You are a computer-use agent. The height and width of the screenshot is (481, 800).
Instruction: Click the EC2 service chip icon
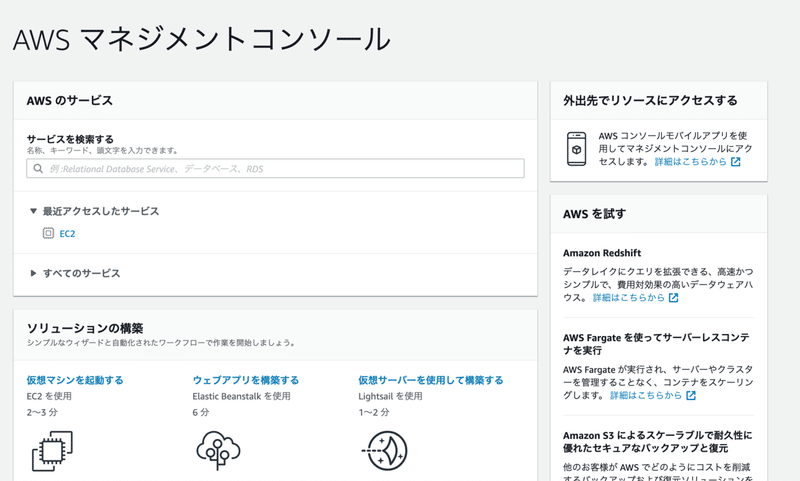pyautogui.click(x=48, y=233)
